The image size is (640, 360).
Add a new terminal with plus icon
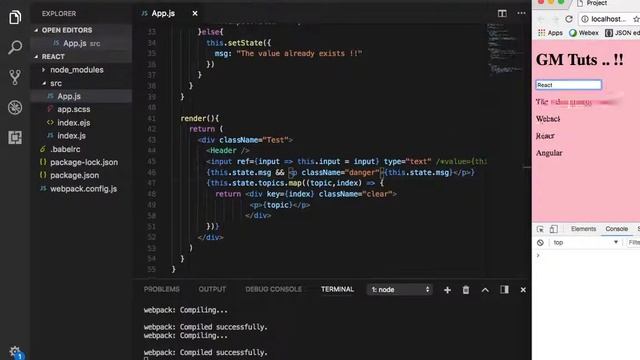tap(447, 290)
